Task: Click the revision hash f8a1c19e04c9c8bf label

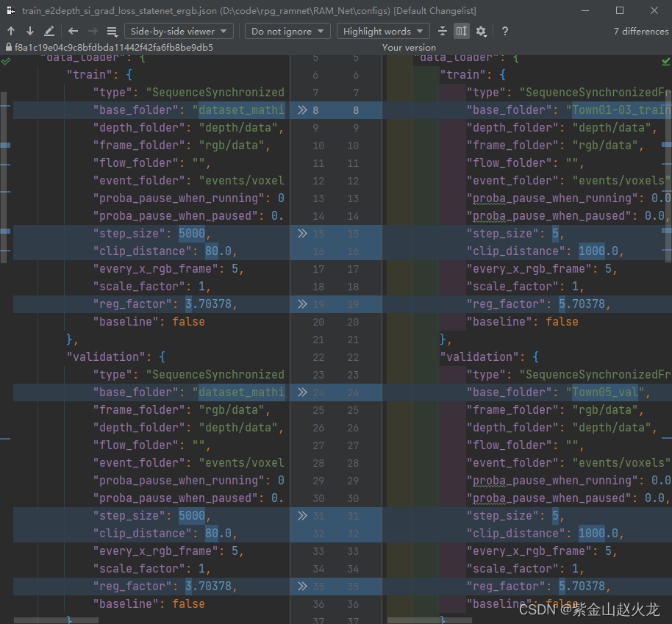Action: (x=114, y=48)
